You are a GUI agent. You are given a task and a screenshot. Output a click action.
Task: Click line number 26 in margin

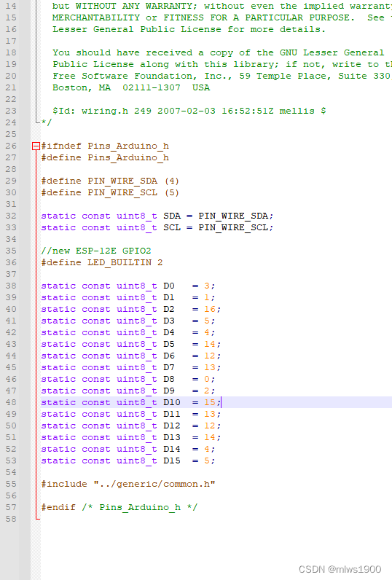(11, 146)
